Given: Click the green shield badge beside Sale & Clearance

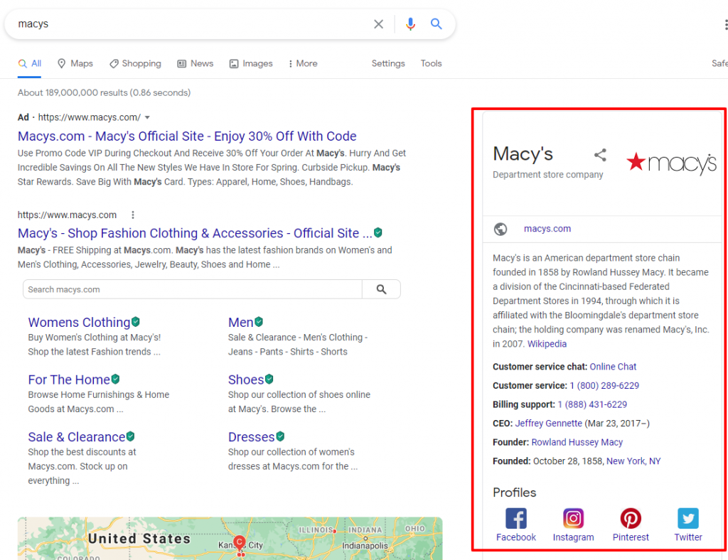Looking at the screenshot, I should pos(131,436).
